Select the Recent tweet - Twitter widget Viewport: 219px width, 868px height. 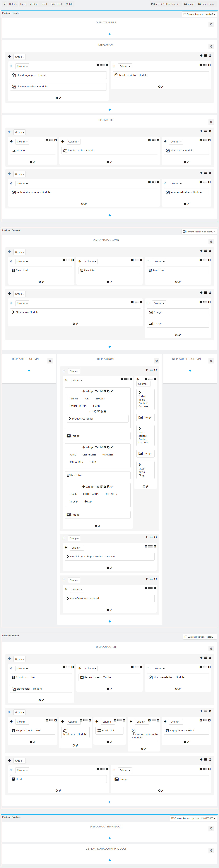110,677
